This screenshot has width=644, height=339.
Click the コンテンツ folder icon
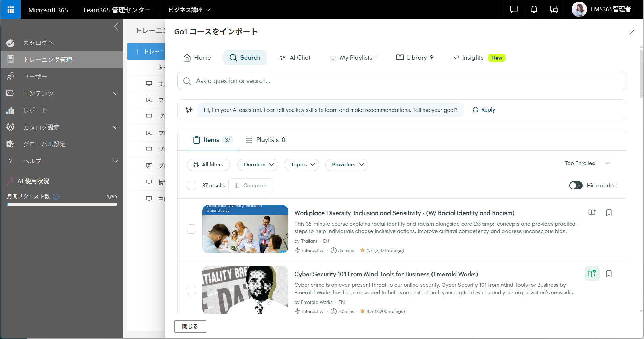coord(11,93)
